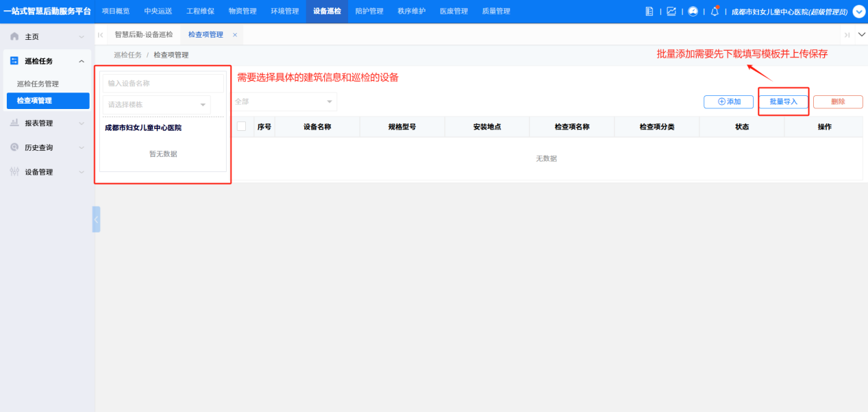The height and width of the screenshot is (412, 868).
Task: Open the document icon in top header
Action: click(x=649, y=12)
